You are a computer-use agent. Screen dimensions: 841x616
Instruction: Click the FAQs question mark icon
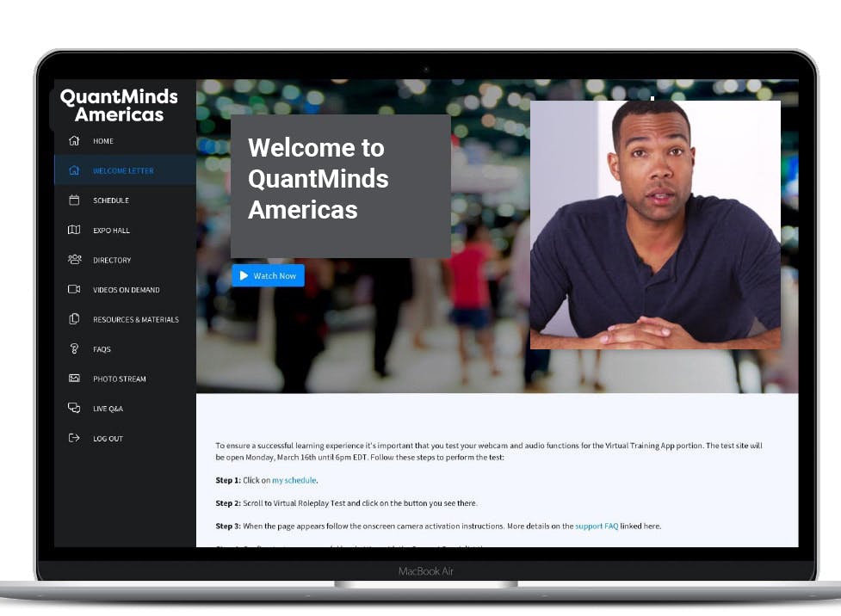point(74,348)
